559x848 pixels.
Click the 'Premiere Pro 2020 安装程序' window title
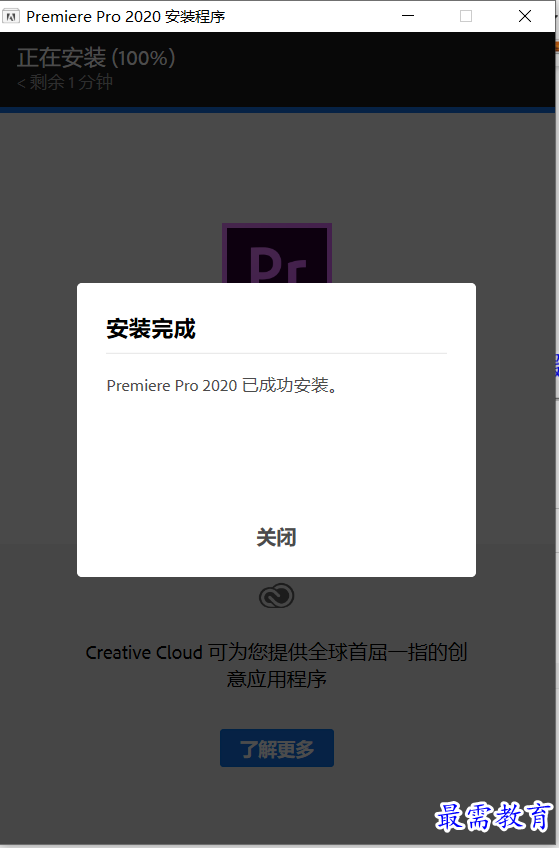click(125, 16)
